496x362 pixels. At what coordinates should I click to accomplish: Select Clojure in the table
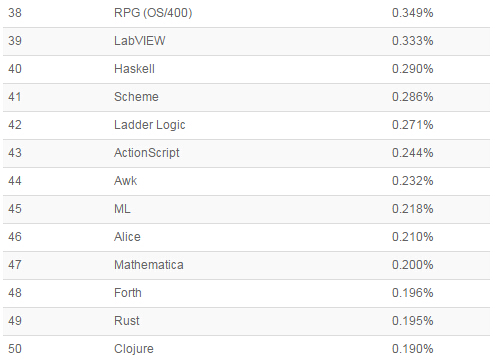tap(134, 349)
